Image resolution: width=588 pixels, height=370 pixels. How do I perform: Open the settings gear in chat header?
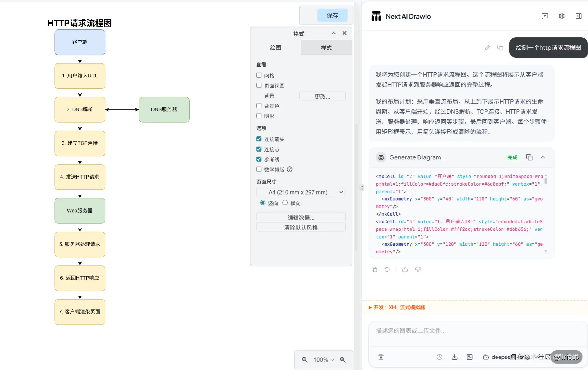click(562, 16)
